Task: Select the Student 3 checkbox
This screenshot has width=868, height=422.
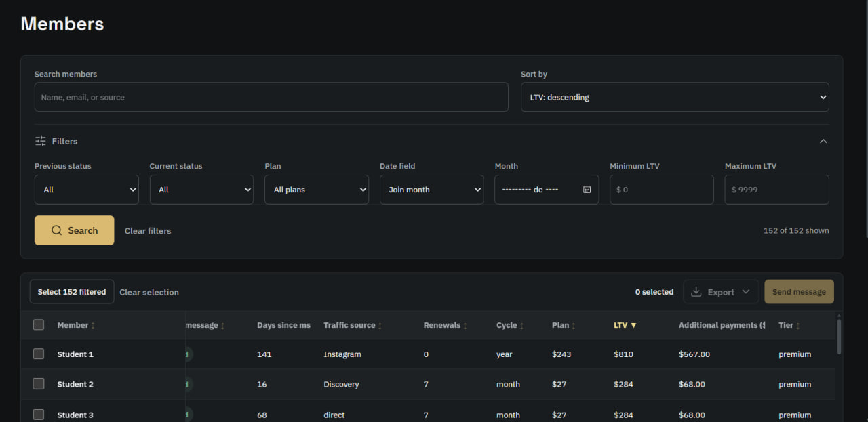Action: (39, 414)
